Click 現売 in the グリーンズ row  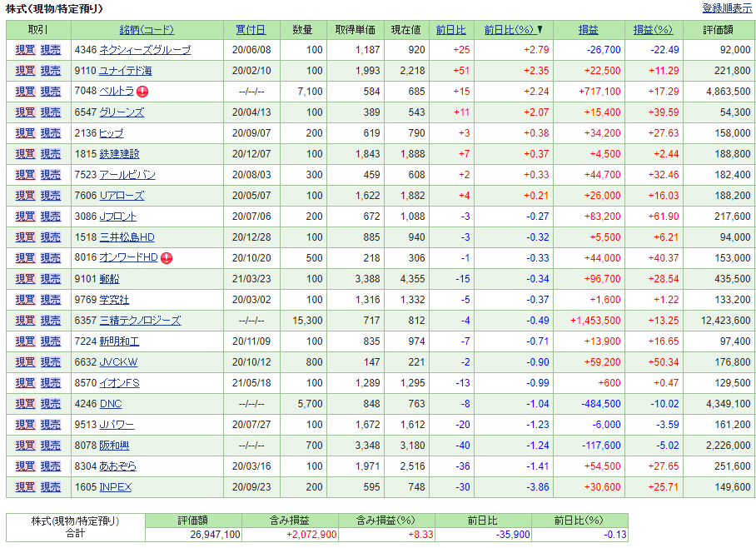51,112
